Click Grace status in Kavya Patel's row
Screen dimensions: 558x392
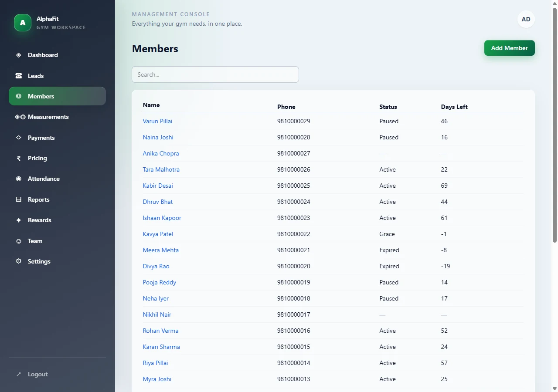pos(387,234)
